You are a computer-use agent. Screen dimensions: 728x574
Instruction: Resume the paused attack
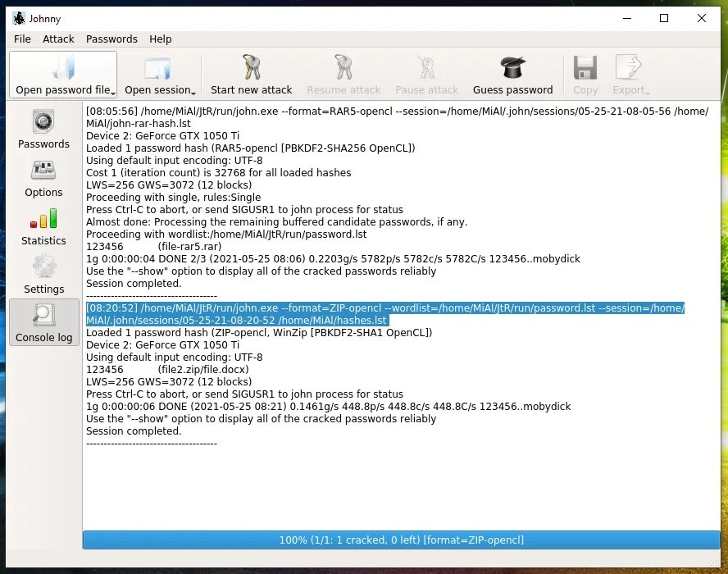click(x=344, y=74)
